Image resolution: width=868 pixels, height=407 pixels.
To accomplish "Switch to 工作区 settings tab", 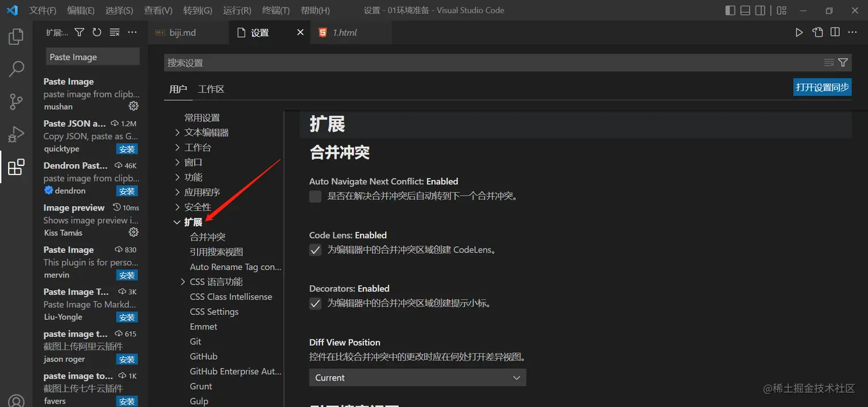I will click(211, 89).
